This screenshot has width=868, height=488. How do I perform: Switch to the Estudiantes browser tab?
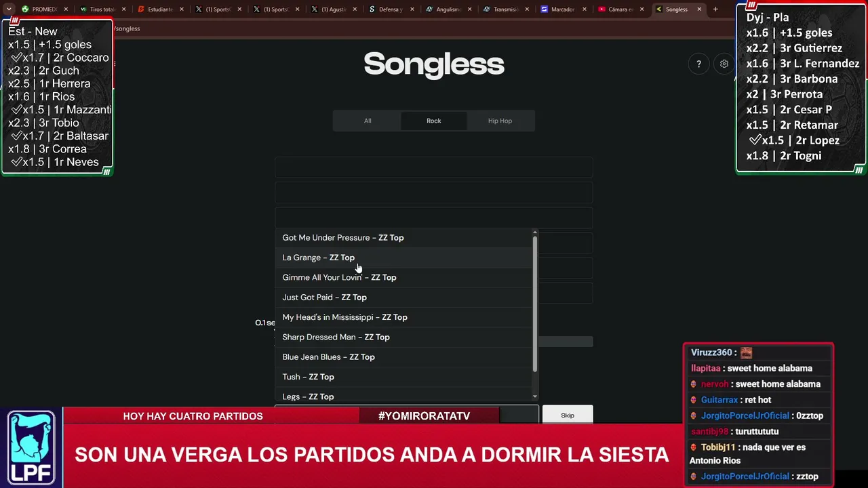click(159, 9)
